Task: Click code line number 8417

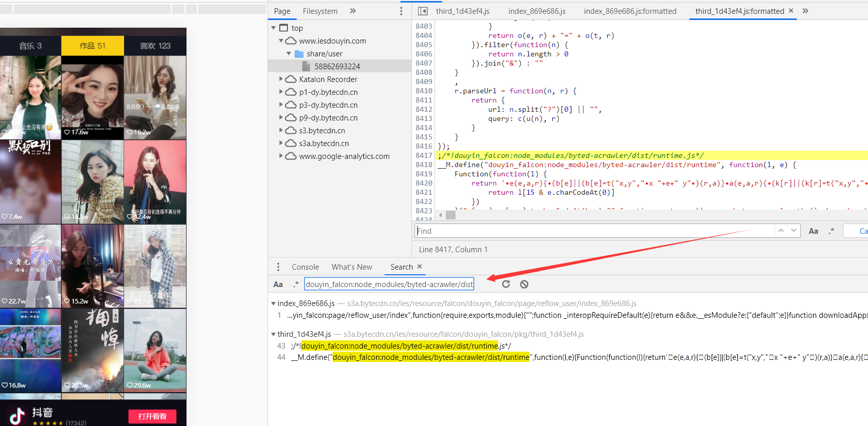Action: [424, 155]
